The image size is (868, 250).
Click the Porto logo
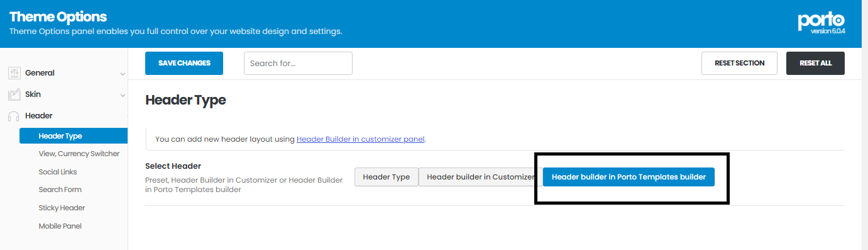[821, 20]
